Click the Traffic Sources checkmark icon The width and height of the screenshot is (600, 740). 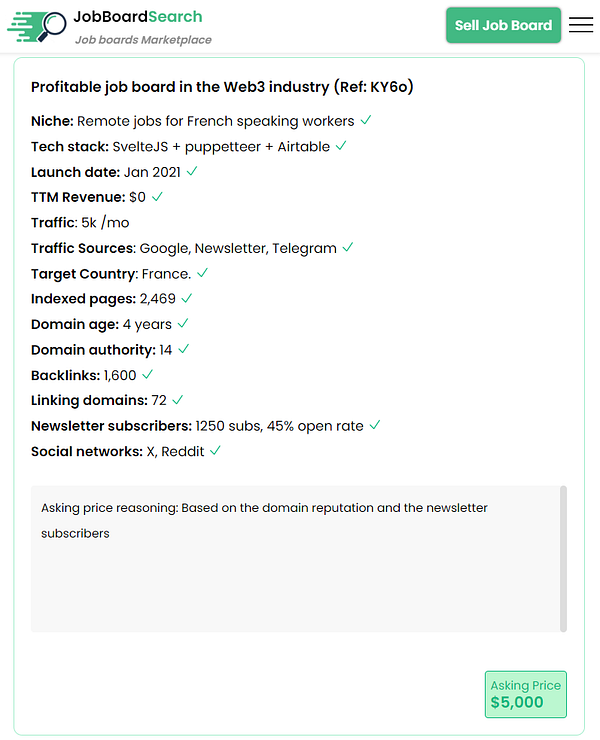point(348,247)
